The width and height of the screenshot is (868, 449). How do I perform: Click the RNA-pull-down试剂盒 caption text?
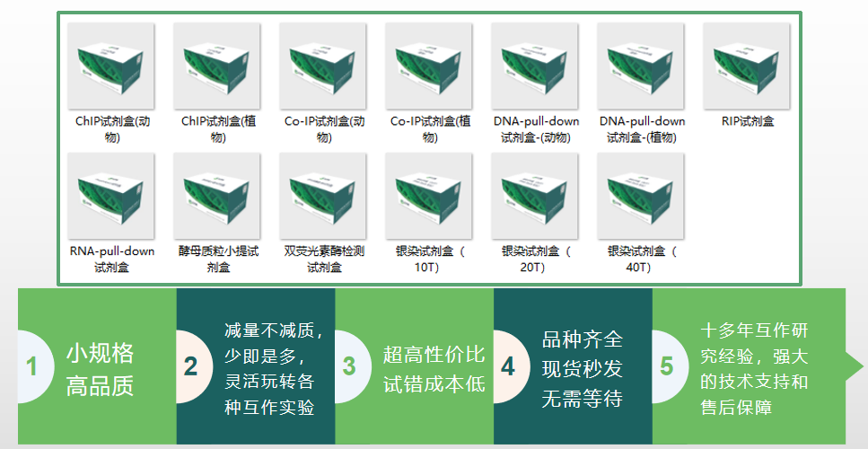coord(112,260)
